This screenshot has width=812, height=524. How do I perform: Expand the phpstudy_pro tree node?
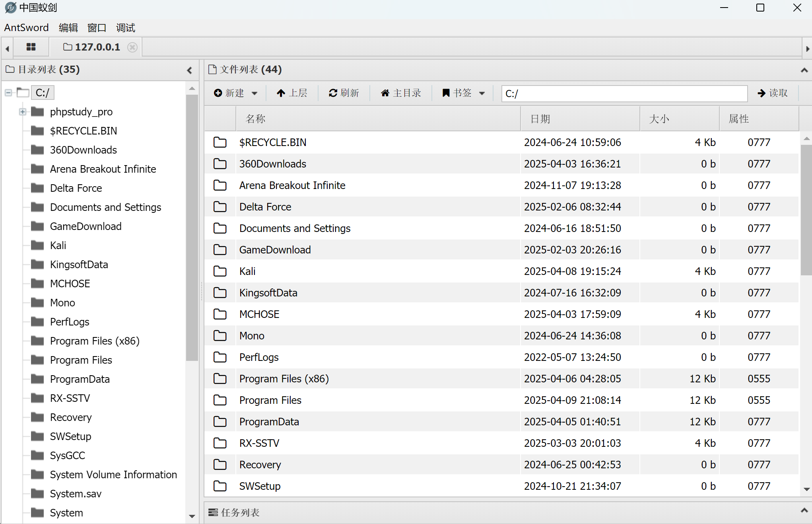point(23,112)
